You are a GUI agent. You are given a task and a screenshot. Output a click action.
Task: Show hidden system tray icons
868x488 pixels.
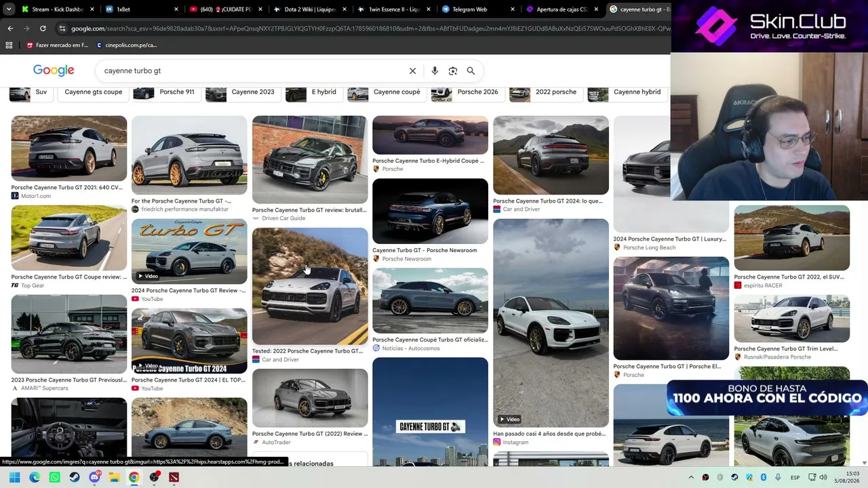click(x=691, y=477)
